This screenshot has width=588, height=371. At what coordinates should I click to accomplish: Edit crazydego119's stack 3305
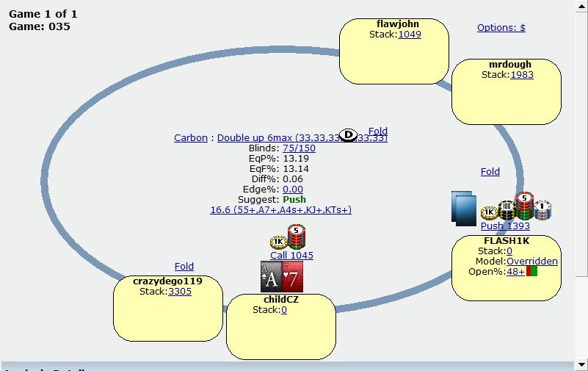point(180,292)
